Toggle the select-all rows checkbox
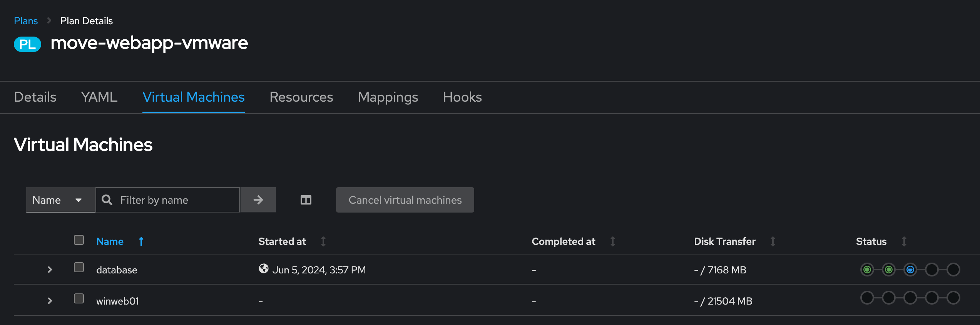980x325 pixels. (x=79, y=240)
